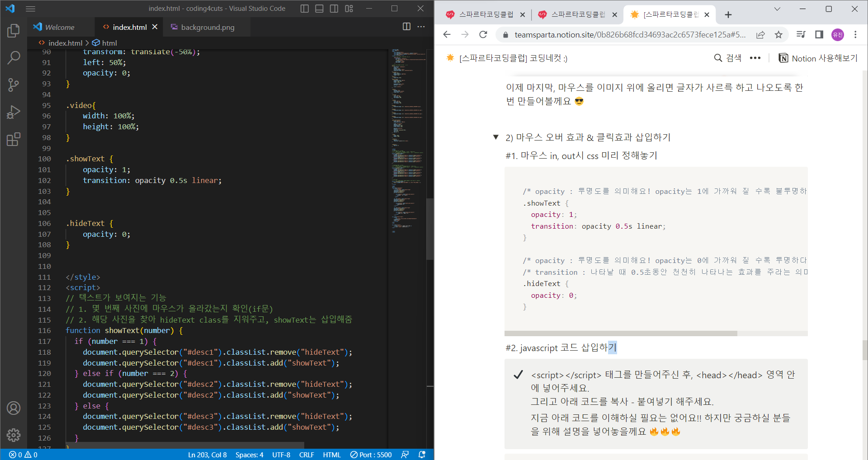Click the VS Code minimap
The height and width of the screenshot is (460, 868).
408,140
